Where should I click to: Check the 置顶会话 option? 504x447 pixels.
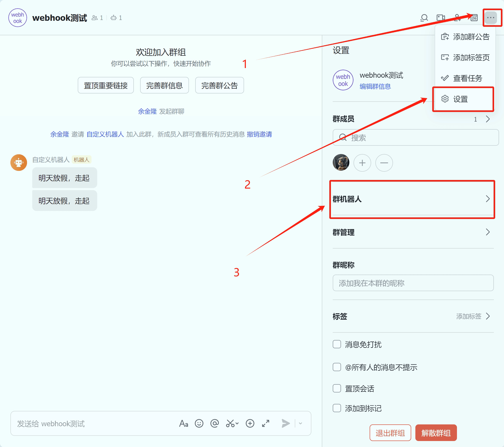[337, 389]
